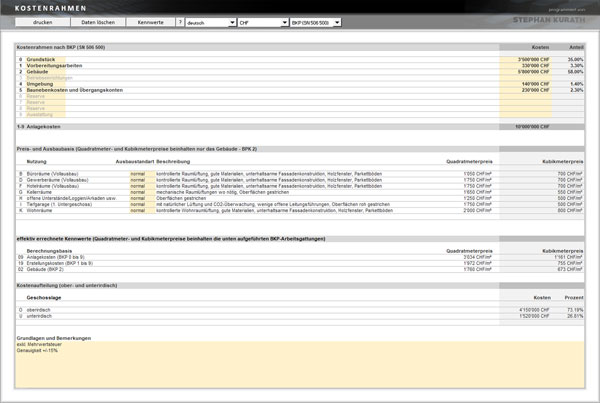This screenshot has height=403, width=600.
Task: Click the empty Betriebseinrichtungen cost field
Action: [525, 78]
